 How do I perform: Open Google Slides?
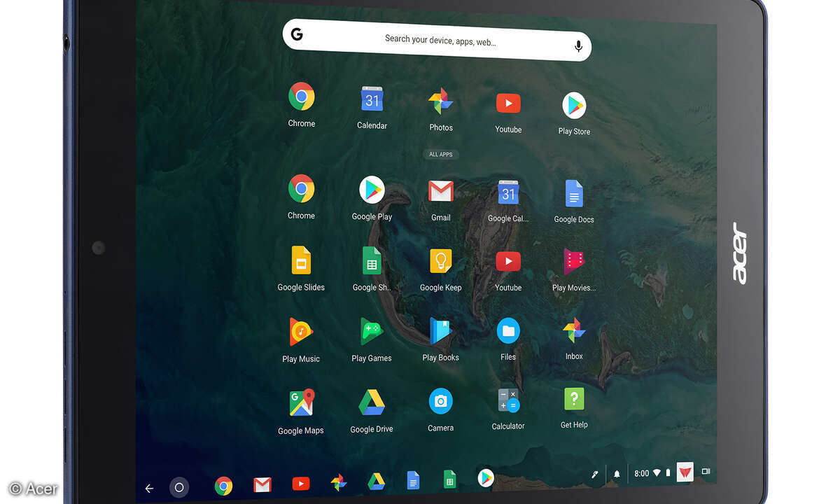[301, 260]
